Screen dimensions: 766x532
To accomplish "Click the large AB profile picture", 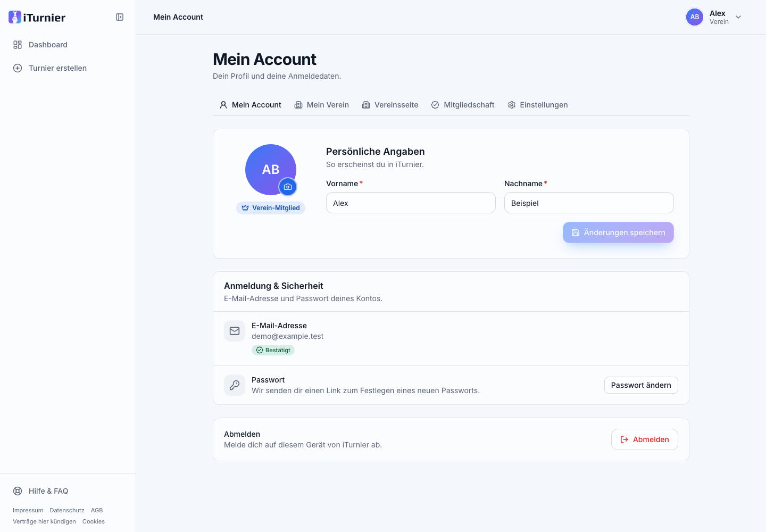I will (x=271, y=170).
